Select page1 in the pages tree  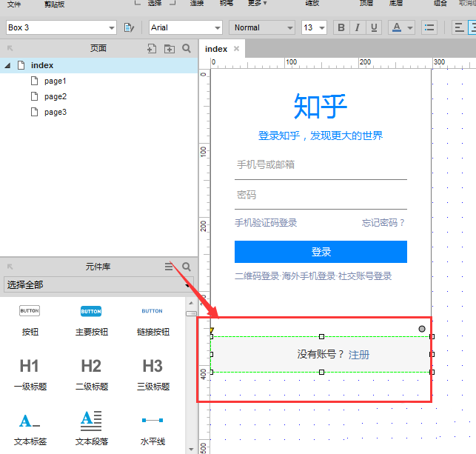(55, 81)
